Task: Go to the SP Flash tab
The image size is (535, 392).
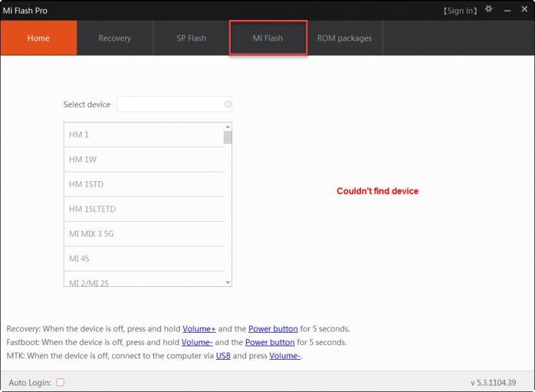Action: coord(191,38)
